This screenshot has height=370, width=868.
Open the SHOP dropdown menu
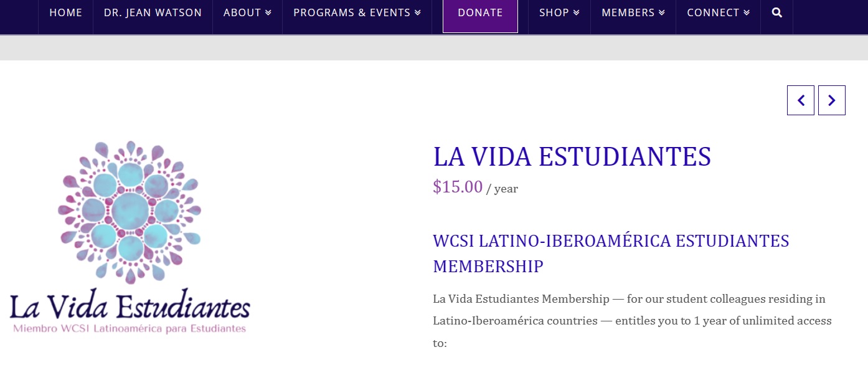(x=559, y=12)
